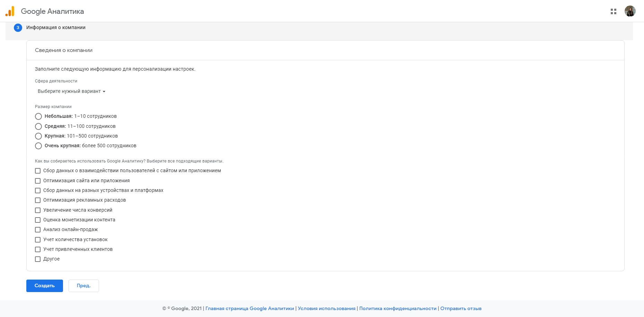
Task: Check Увеличение числа конверсий
Action: point(38,210)
